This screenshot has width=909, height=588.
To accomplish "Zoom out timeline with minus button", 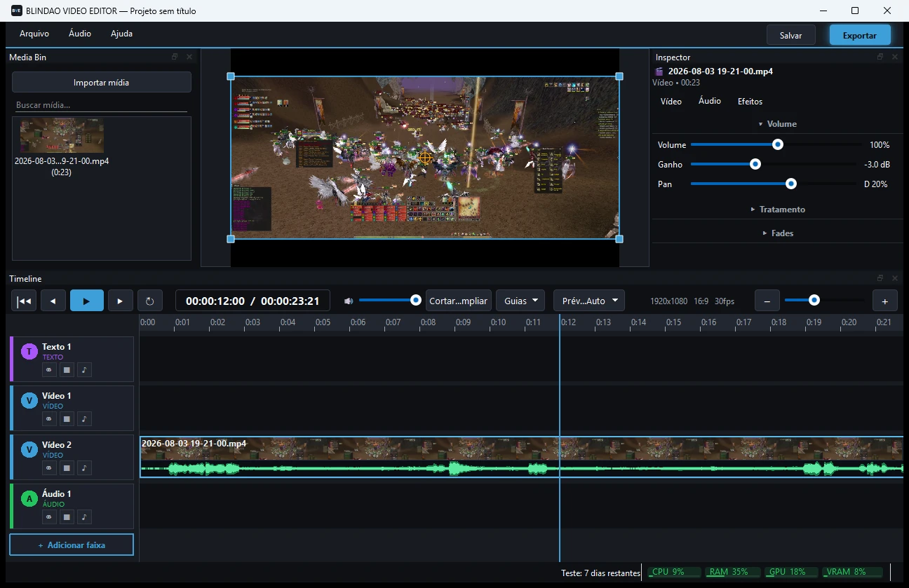I will [x=767, y=301].
